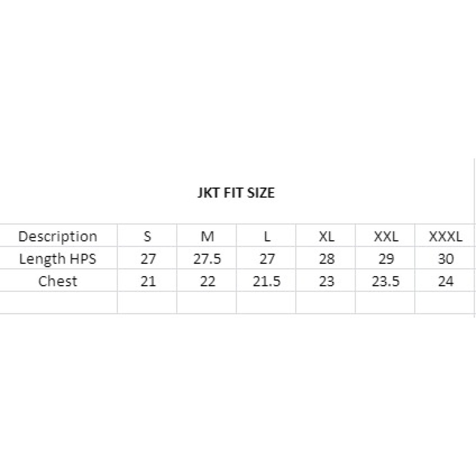This screenshot has height=476, width=476.
Task: Select Chest value 21.5 for size L
Action: pos(266,281)
